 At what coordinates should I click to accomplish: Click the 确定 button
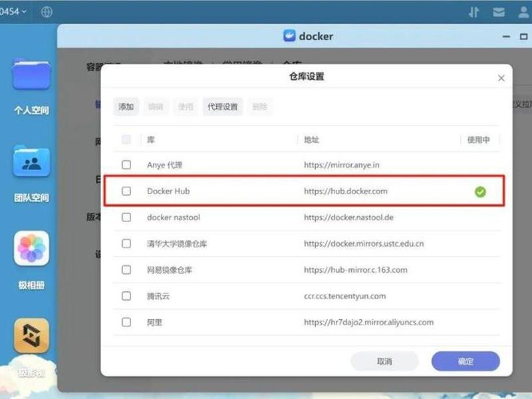(465, 361)
